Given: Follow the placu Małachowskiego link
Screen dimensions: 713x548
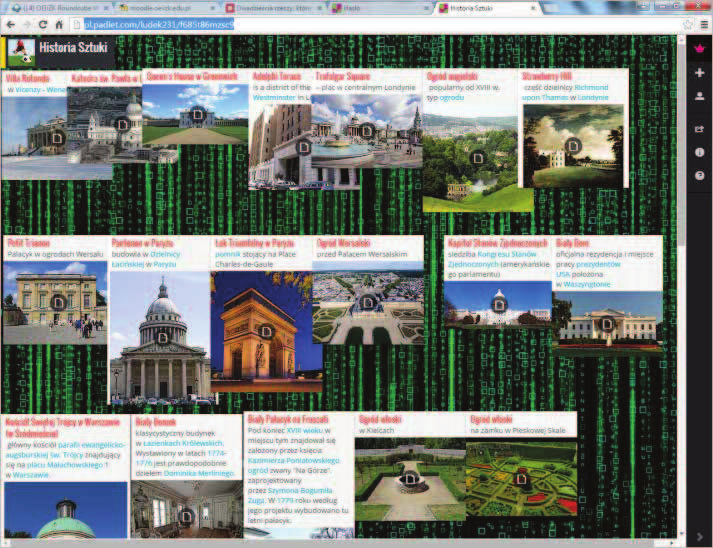Looking at the screenshot, I should coord(65,465).
